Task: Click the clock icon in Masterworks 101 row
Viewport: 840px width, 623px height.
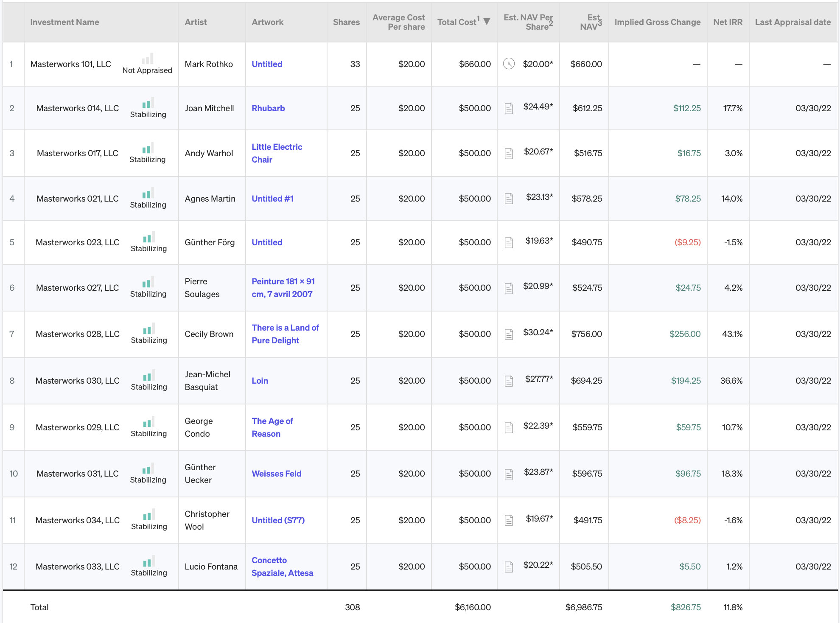Action: pos(509,64)
